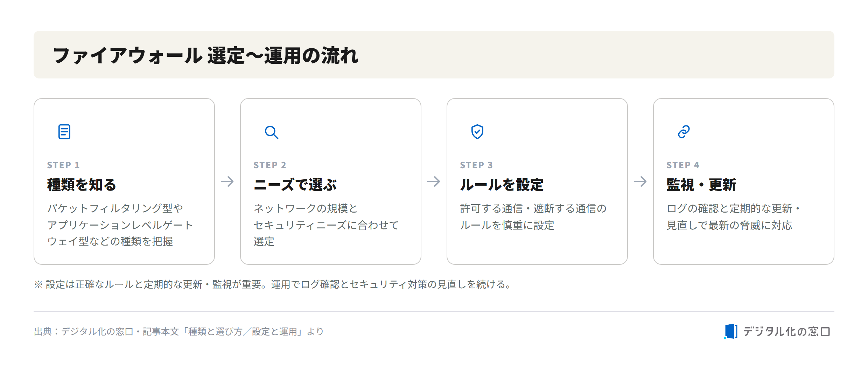Screen dimensions: 868x372
Task: Click the STEP 1 label
Action: (63, 165)
